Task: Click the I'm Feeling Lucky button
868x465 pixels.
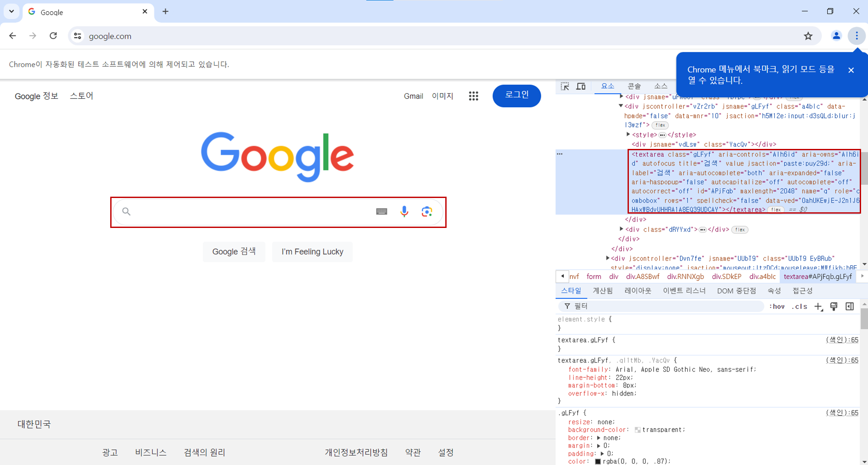Action: click(312, 252)
